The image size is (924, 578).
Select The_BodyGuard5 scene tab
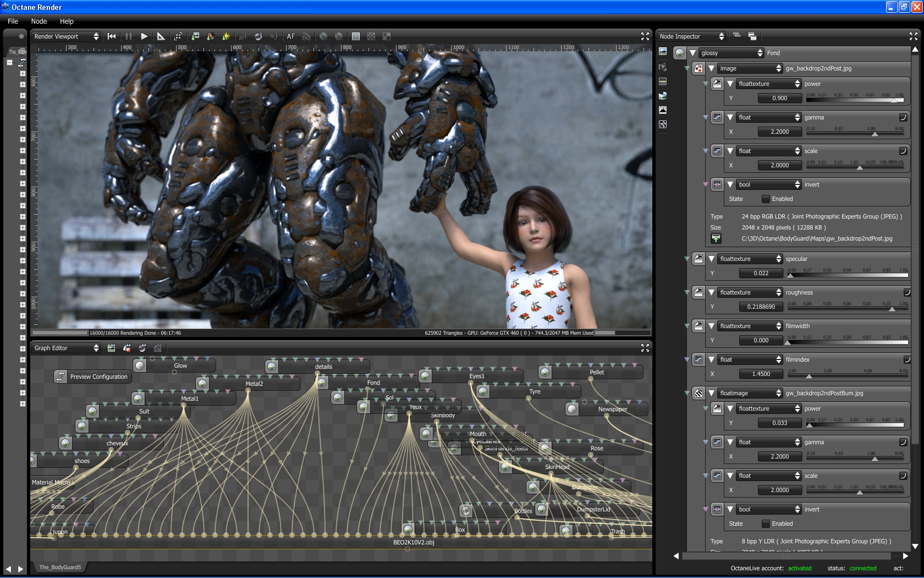click(x=60, y=567)
